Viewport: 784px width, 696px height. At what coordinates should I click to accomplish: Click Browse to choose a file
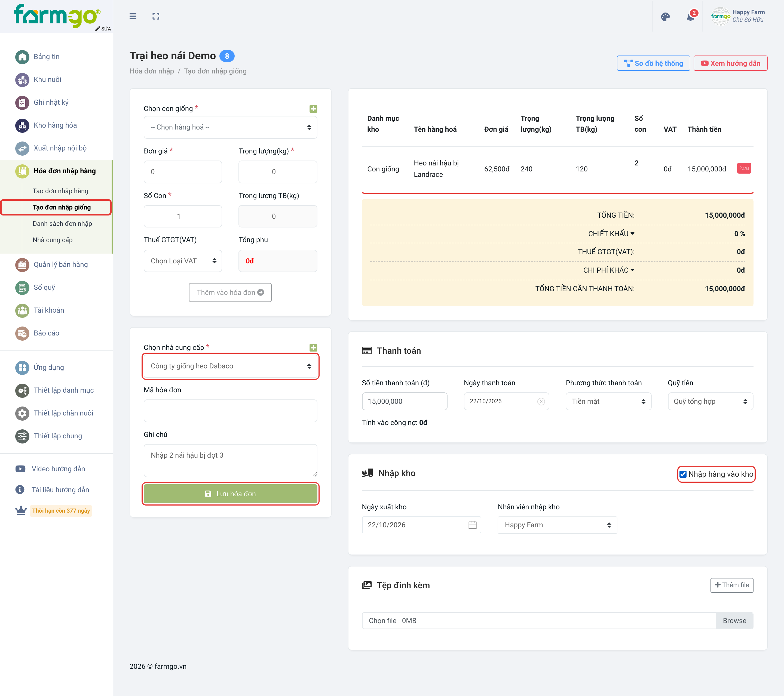[734, 621]
